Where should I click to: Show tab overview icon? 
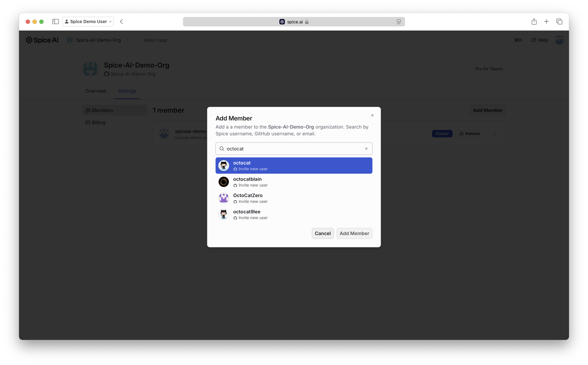pos(559,22)
